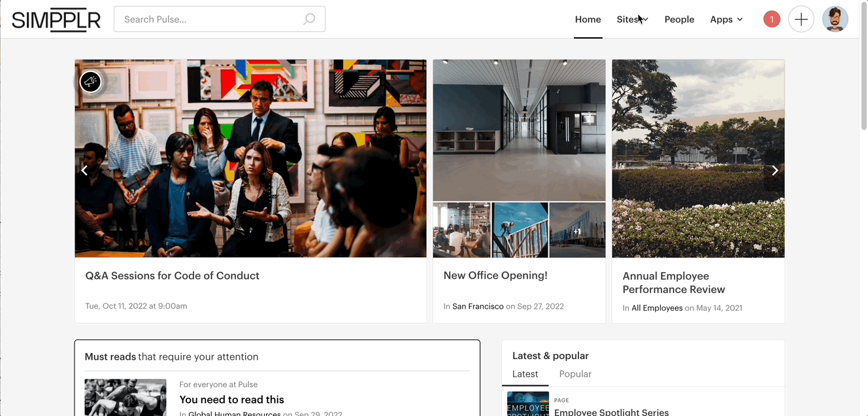Image resolution: width=868 pixels, height=416 pixels.
Task: Open Q&A Sessions for Code of Conduct
Action: tap(172, 276)
